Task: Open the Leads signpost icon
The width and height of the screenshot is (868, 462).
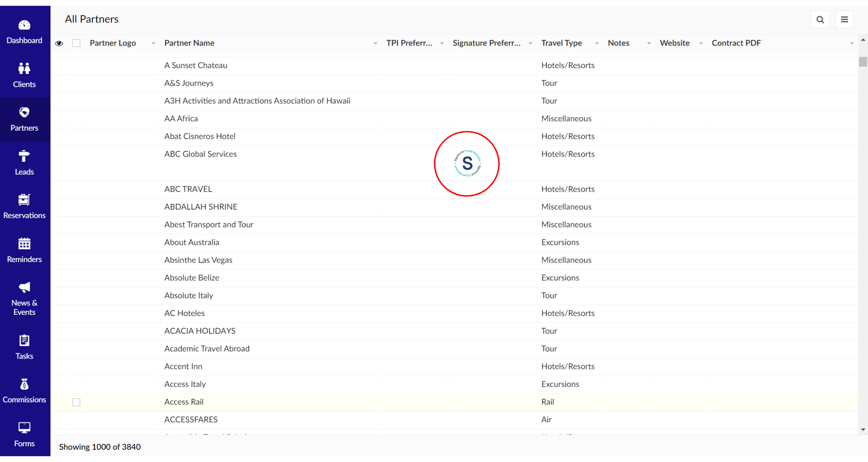Action: click(24, 156)
